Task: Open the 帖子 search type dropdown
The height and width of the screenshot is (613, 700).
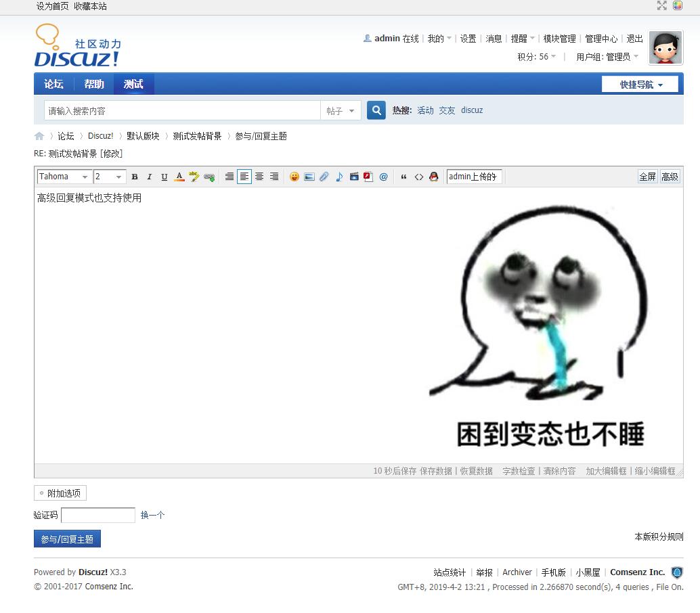Action: click(340, 111)
